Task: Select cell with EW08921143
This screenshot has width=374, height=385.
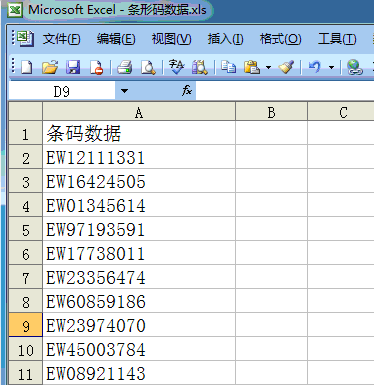Action: [x=139, y=373]
